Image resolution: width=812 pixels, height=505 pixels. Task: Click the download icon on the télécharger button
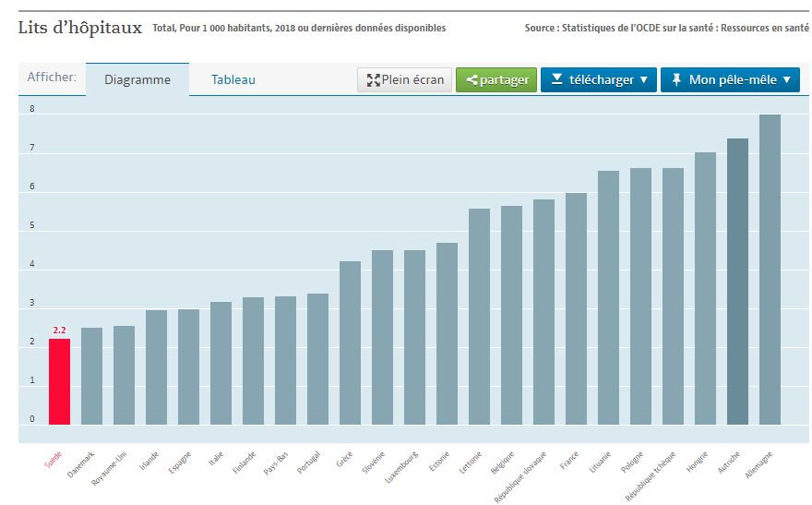point(556,79)
